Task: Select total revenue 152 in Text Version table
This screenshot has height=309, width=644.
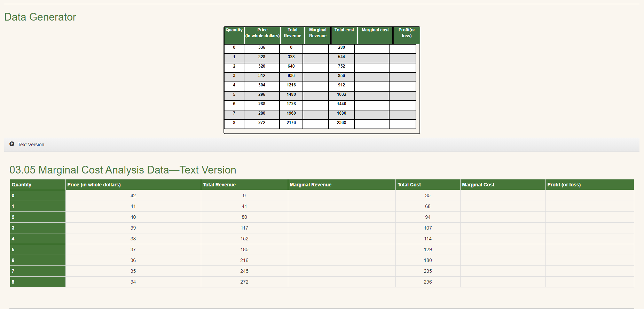Action: [244, 239]
